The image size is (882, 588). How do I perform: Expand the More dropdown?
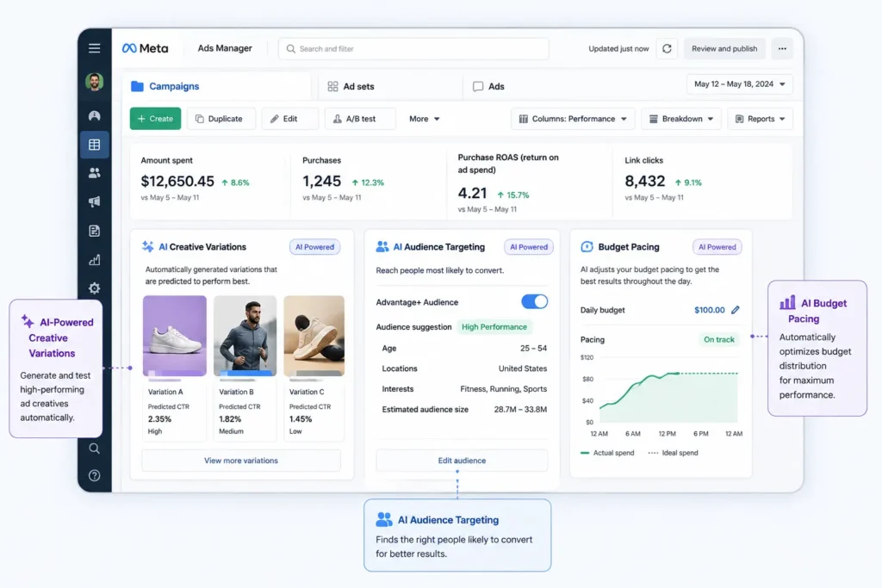[425, 119]
